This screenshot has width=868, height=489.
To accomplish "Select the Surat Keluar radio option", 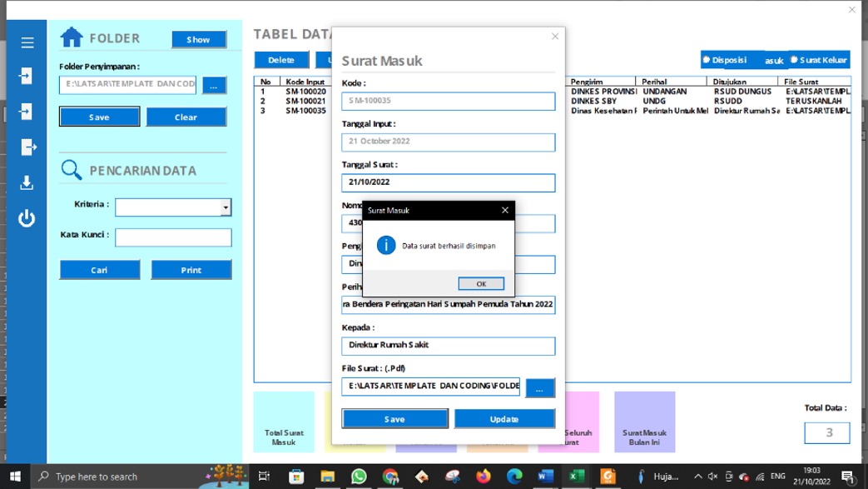I will [x=794, y=60].
